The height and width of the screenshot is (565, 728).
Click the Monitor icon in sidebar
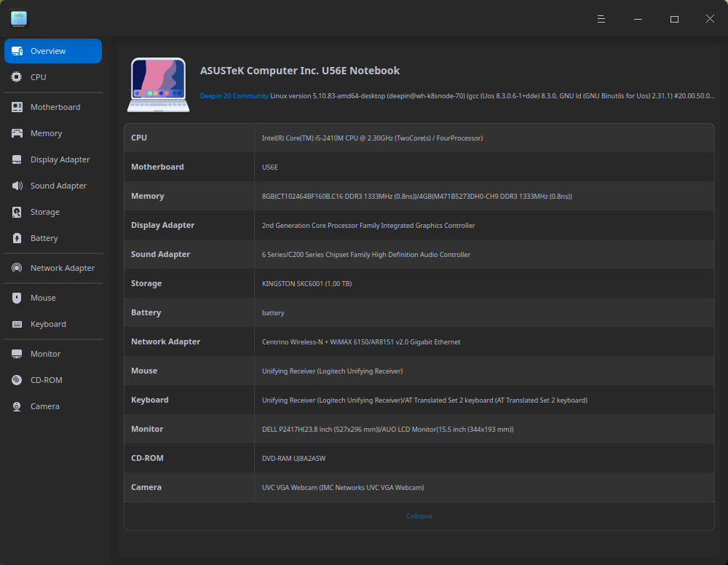[17, 354]
